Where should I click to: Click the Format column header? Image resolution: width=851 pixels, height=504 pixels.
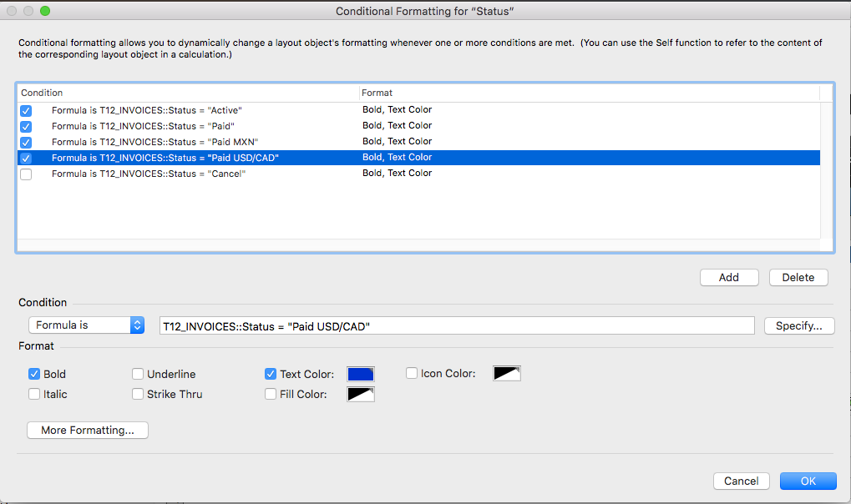(x=590, y=93)
